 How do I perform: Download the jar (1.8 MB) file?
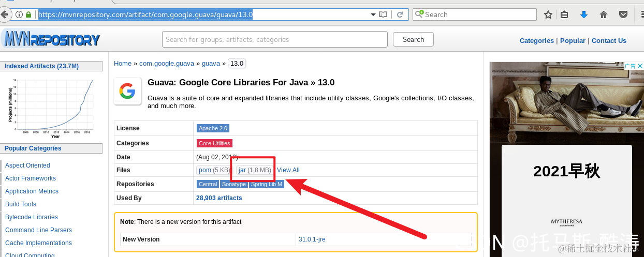point(255,170)
